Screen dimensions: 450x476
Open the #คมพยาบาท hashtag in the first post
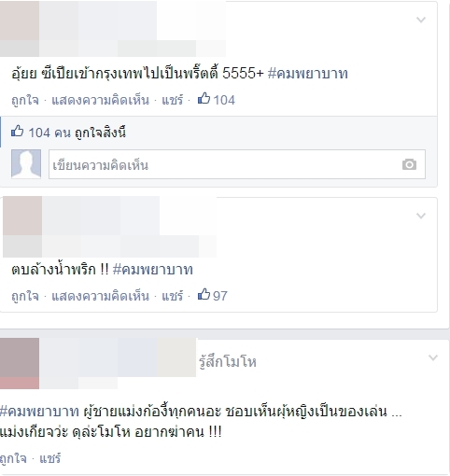[x=308, y=74]
